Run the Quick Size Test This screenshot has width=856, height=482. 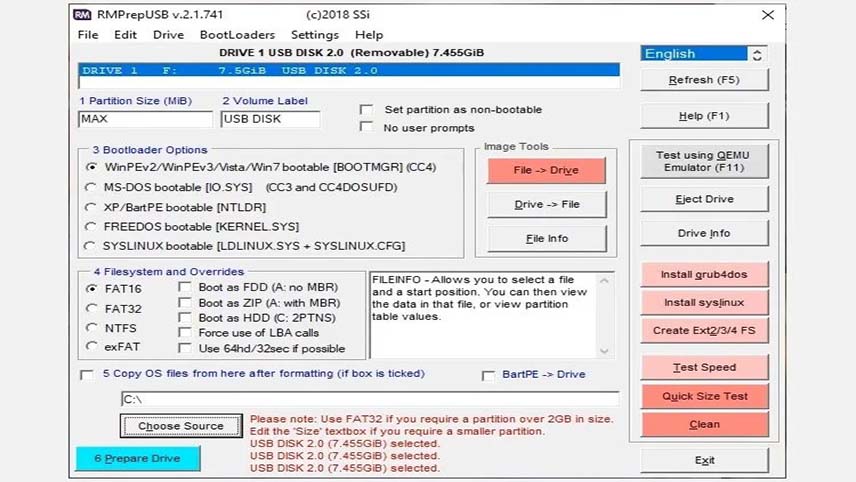[x=704, y=396]
